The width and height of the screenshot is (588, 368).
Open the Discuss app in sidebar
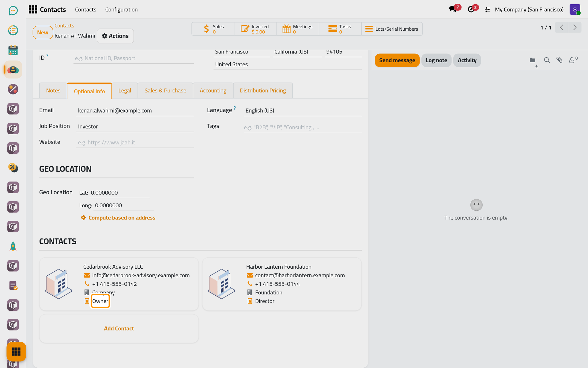(x=13, y=11)
